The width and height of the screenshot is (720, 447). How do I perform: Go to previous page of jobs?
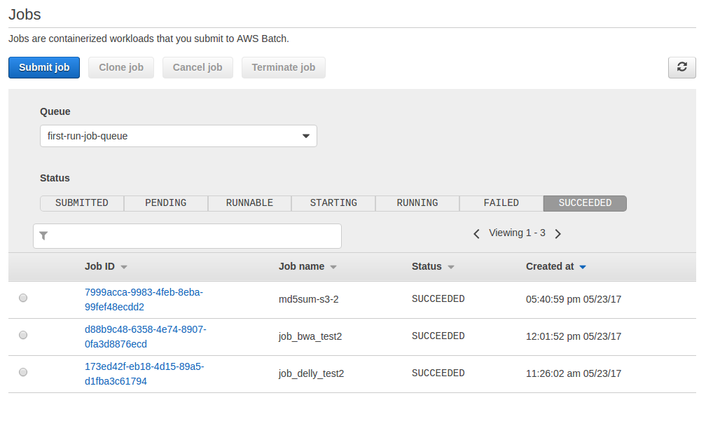point(476,234)
